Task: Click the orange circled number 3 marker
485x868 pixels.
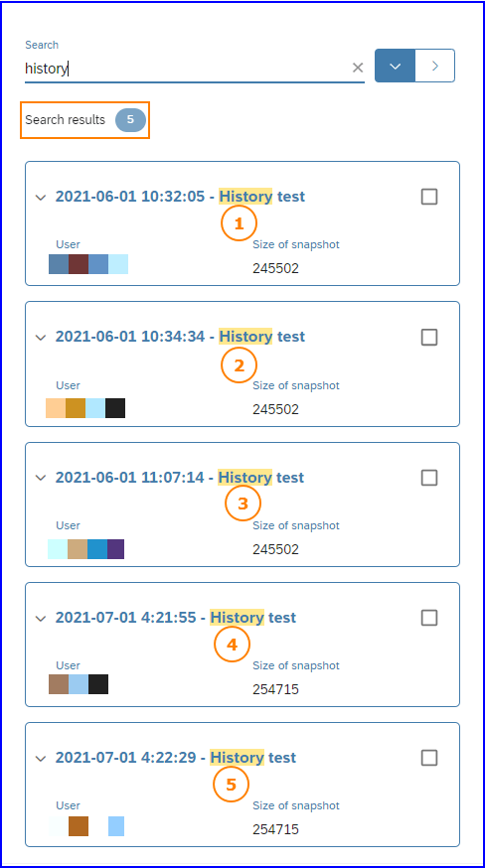Action: 242,504
